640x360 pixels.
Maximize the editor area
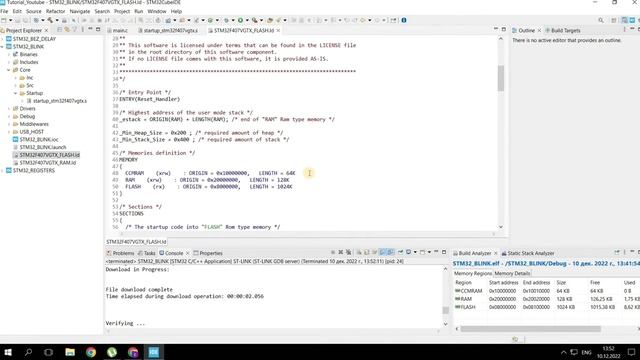pyautogui.click(x=503, y=29)
